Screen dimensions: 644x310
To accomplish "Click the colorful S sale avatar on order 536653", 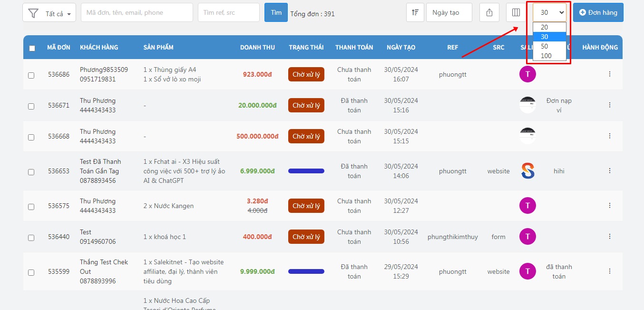I will tap(527, 171).
